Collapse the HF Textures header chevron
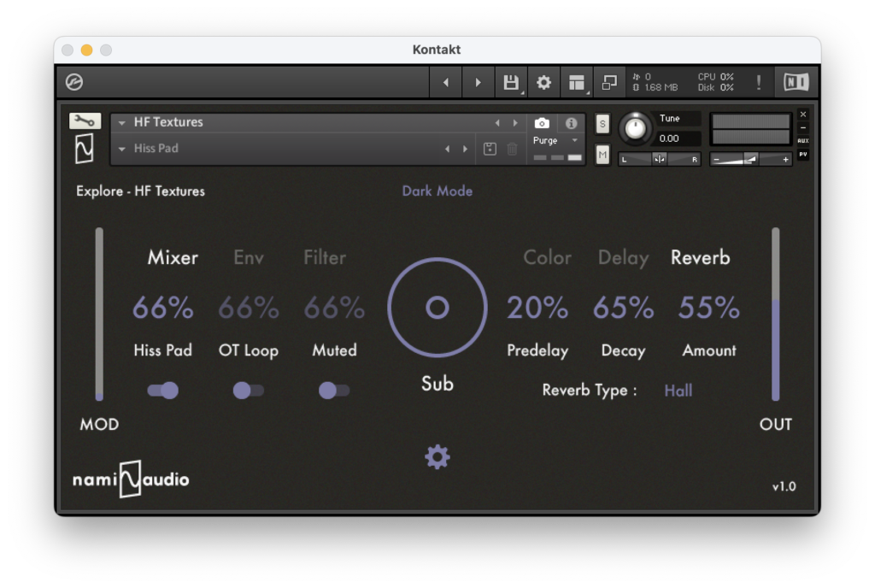 pos(121,122)
